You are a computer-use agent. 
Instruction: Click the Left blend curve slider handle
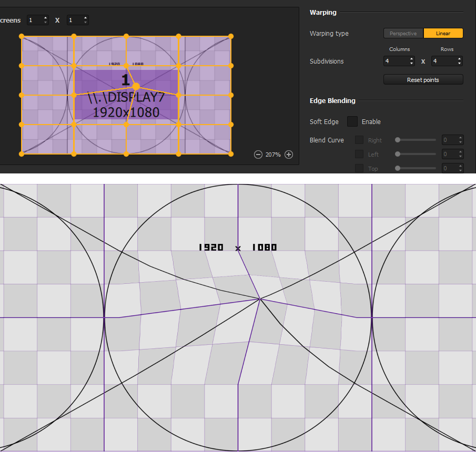point(398,154)
